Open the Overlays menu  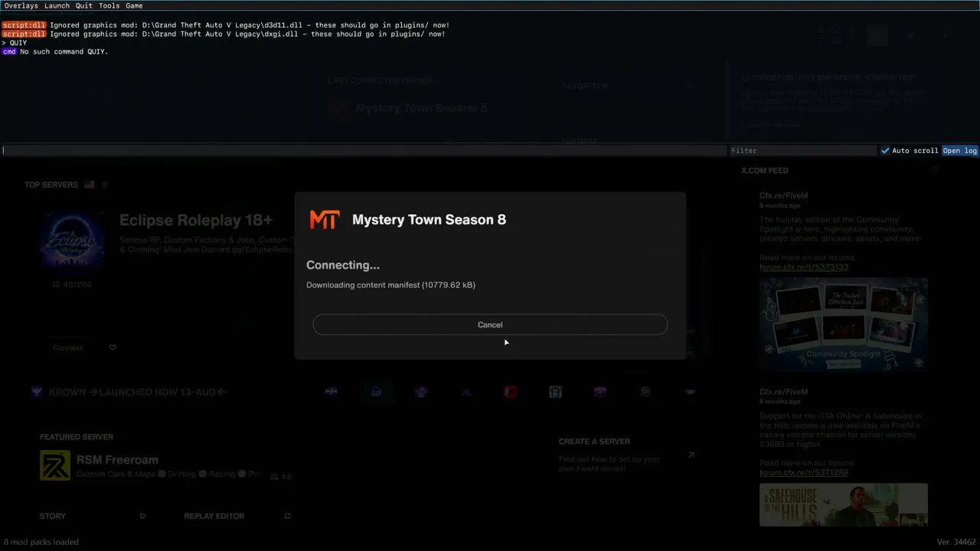pos(21,5)
